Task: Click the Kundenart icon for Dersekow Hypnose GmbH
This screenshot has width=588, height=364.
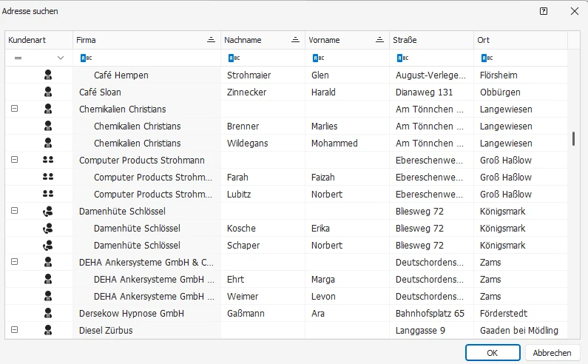Action: click(x=48, y=313)
